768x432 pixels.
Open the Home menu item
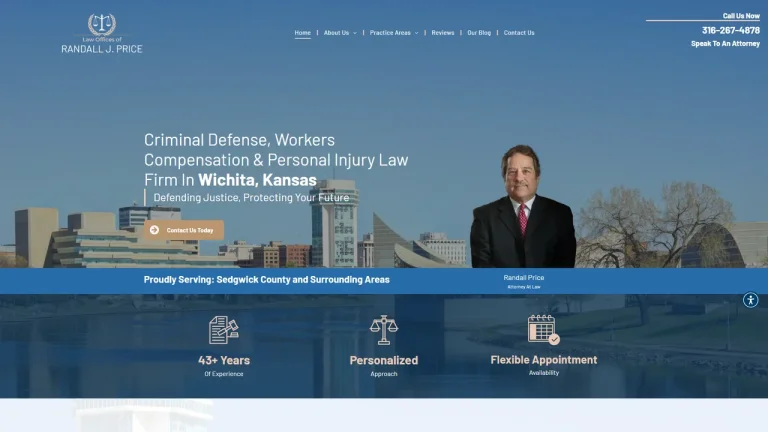pos(303,33)
